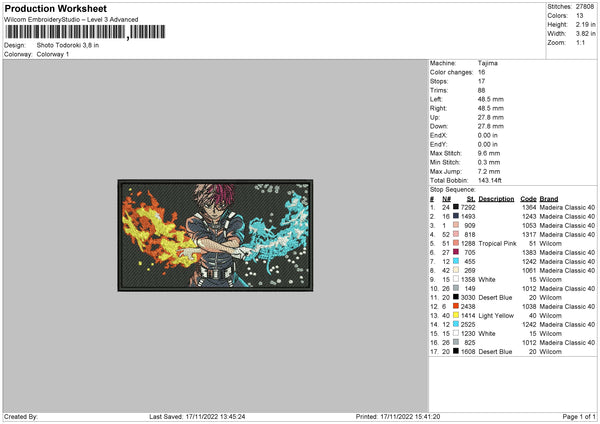Select the navy swatch with 1493 stitches
600x424 pixels.
pyautogui.click(x=456, y=216)
